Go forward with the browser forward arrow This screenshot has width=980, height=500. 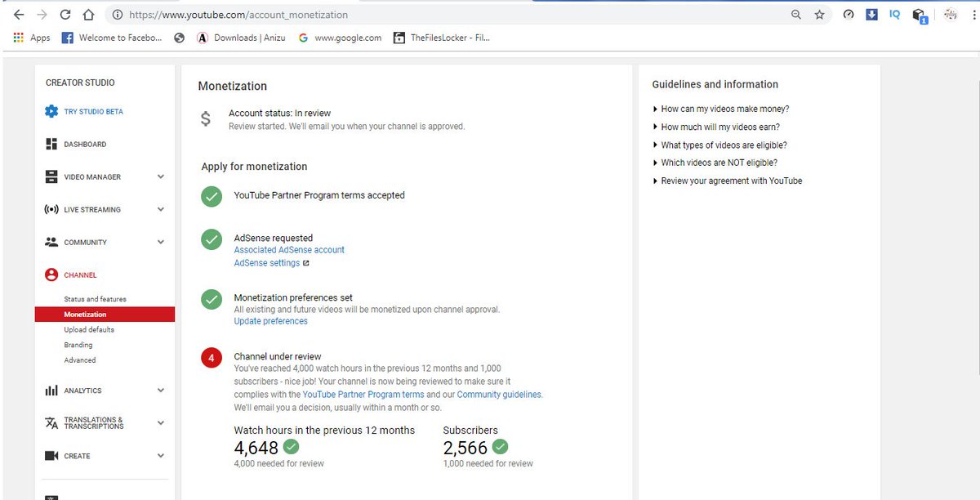click(42, 15)
